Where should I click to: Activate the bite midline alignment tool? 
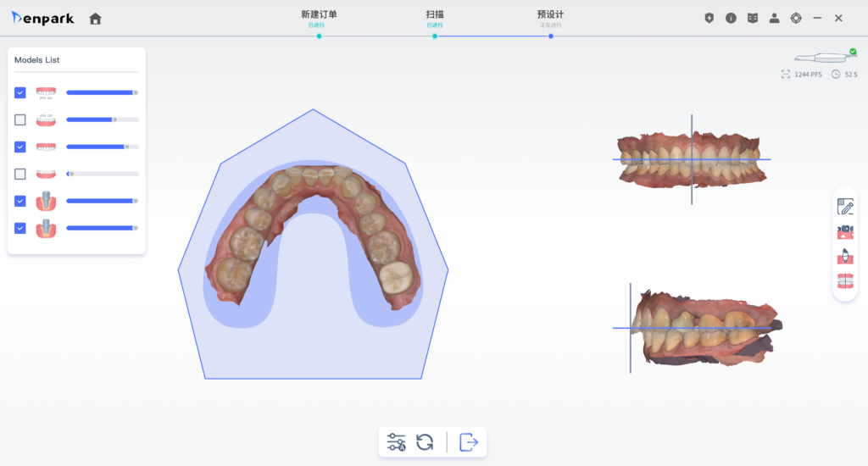(x=845, y=281)
